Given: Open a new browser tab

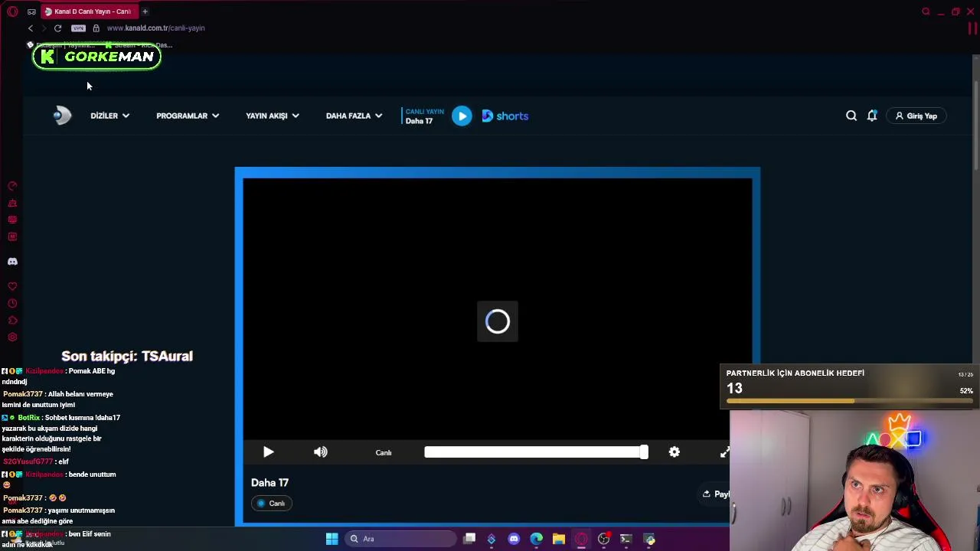Looking at the screenshot, I should [x=145, y=11].
